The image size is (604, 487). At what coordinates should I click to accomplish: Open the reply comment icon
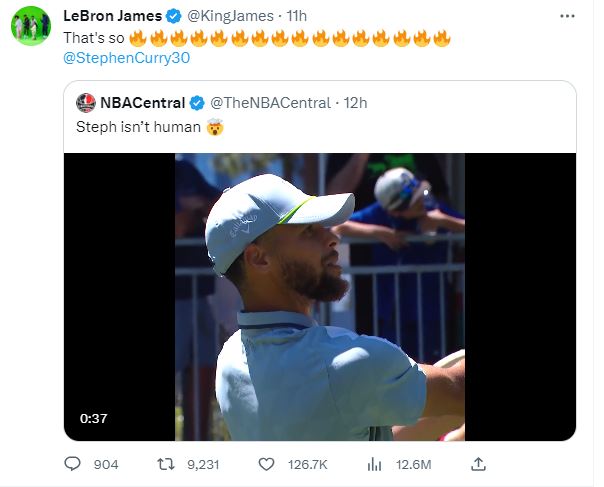(72, 464)
